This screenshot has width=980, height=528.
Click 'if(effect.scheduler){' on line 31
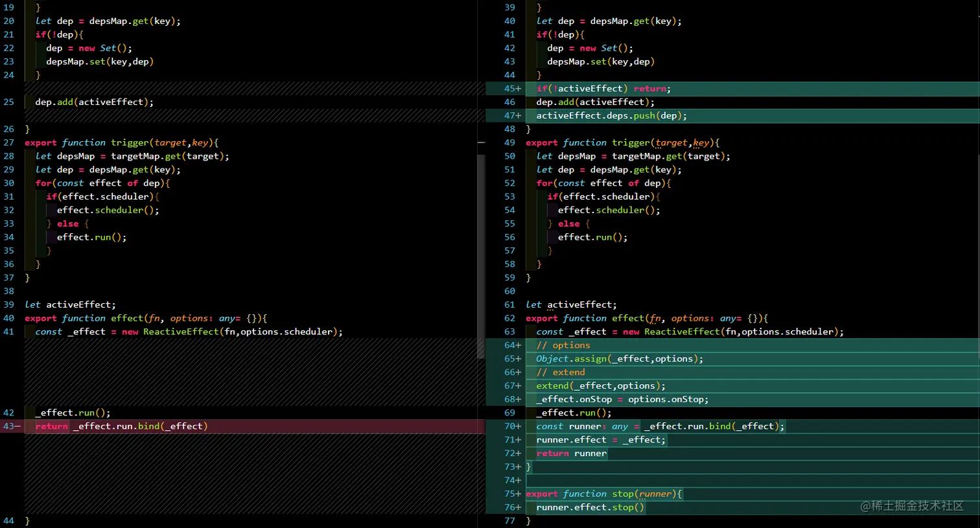pyautogui.click(x=102, y=197)
